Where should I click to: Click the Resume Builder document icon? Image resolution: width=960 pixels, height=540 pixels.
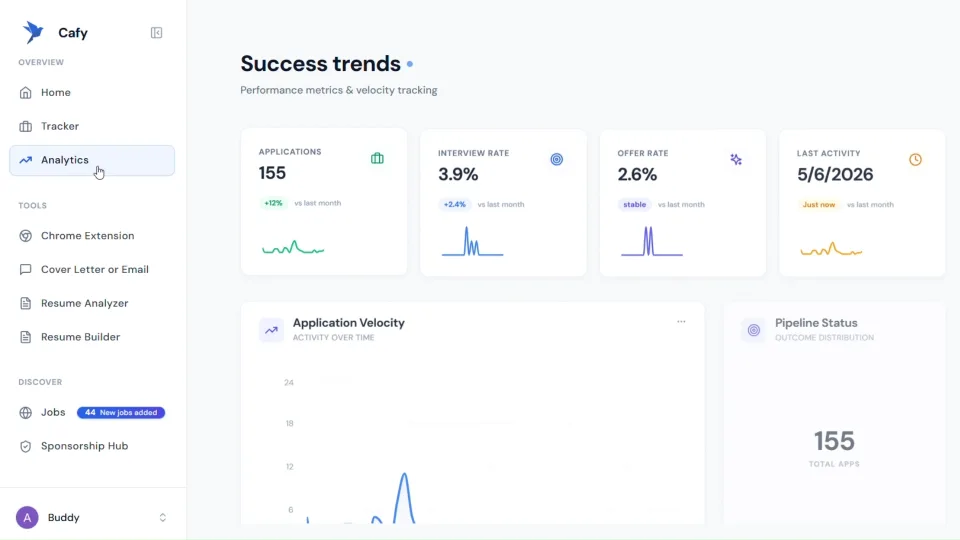25,337
